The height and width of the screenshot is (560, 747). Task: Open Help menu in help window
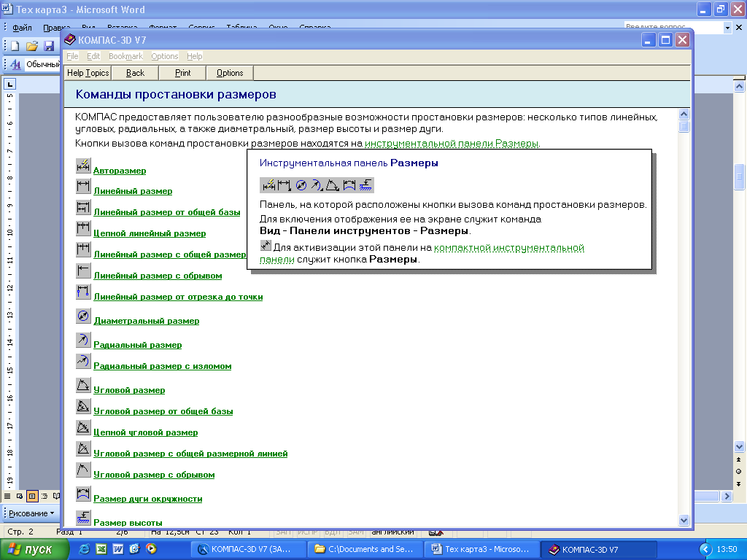coord(194,56)
